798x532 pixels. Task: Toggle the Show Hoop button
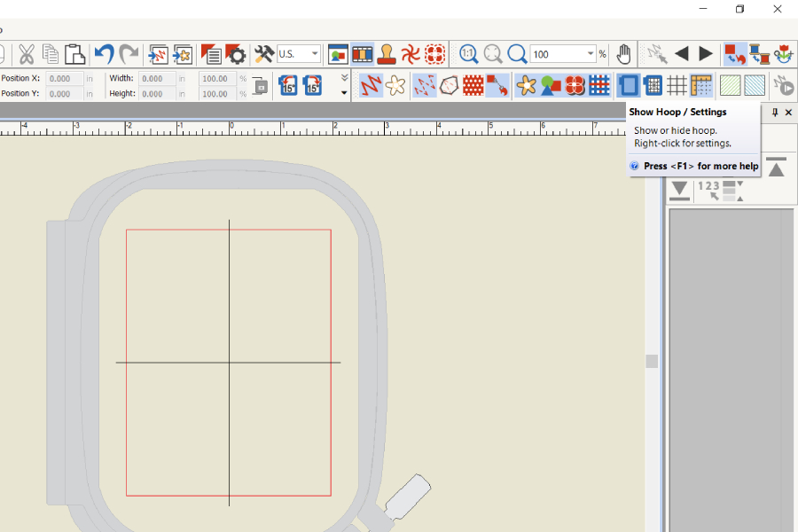click(x=629, y=85)
